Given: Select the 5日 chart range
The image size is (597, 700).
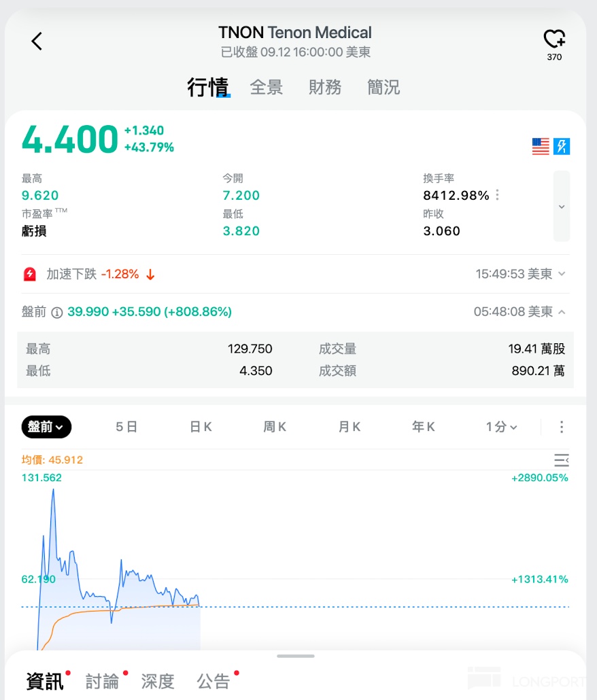Looking at the screenshot, I should pos(126,427).
